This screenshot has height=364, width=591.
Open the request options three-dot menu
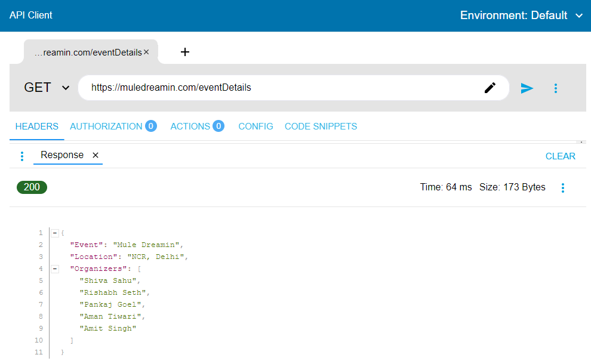(x=556, y=88)
